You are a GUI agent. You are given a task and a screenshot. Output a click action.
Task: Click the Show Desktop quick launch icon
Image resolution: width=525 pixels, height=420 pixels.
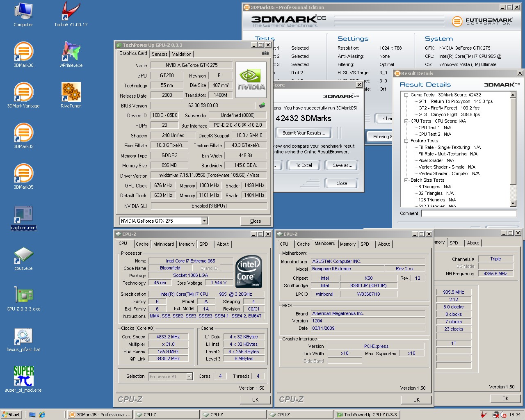(x=32, y=415)
